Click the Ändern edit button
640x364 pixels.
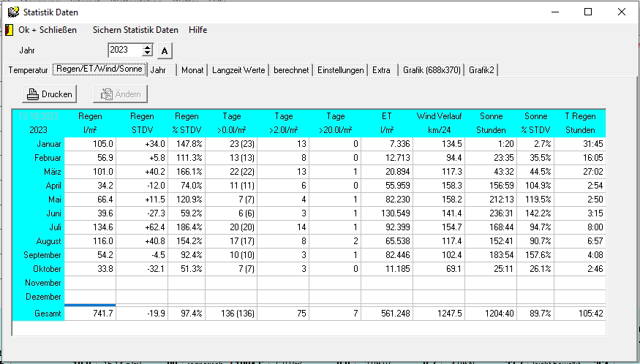(121, 94)
